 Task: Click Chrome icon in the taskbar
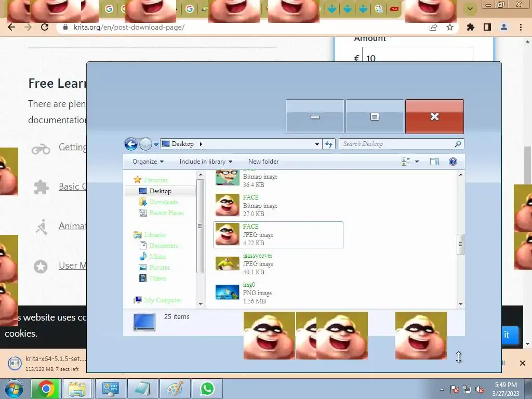coord(46,389)
